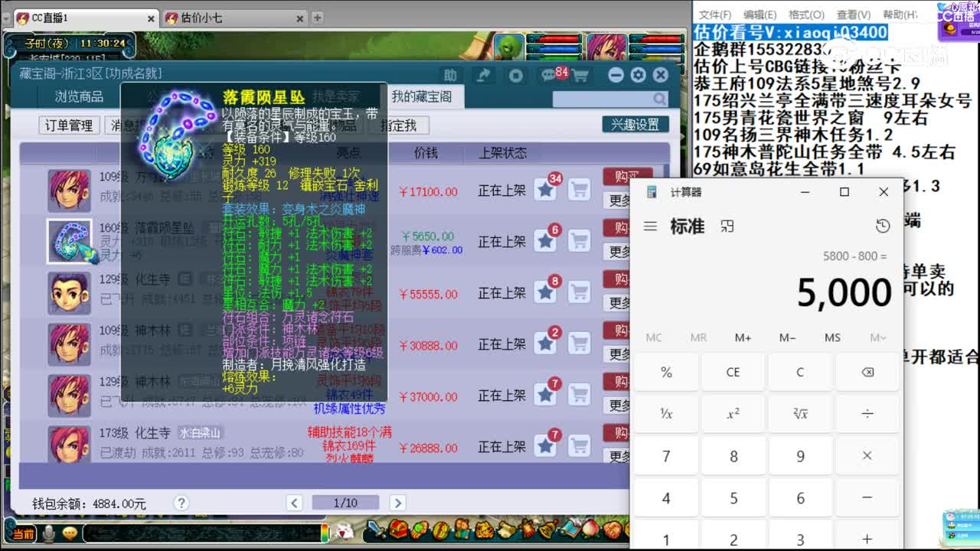Open the treasure chest icon in bottom game toolbar

point(399,530)
